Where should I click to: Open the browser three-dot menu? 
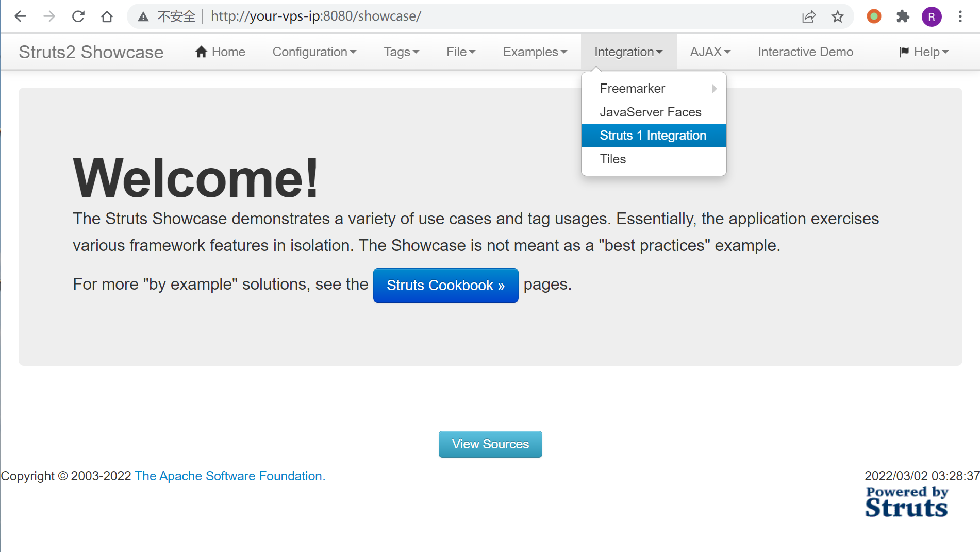pos(960,16)
